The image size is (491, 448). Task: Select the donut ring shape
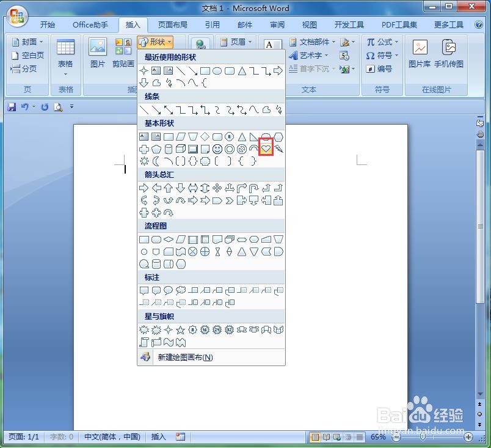click(229, 149)
